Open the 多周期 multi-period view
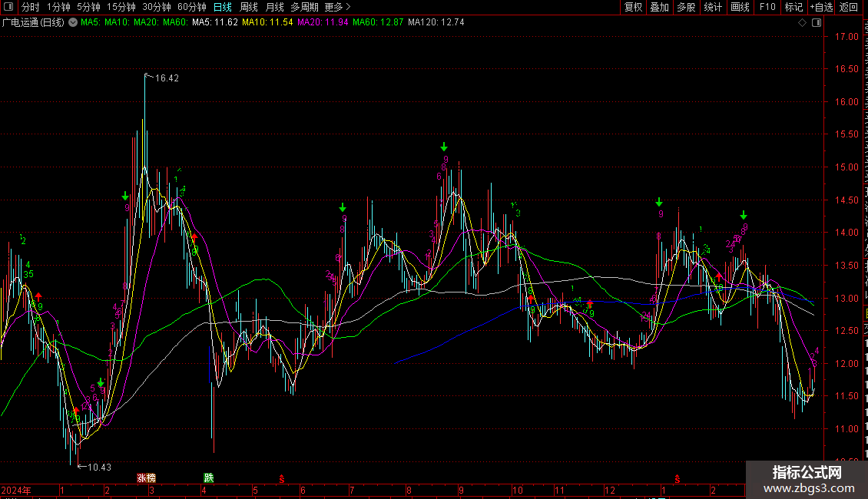The height and width of the screenshot is (499, 868). click(303, 8)
